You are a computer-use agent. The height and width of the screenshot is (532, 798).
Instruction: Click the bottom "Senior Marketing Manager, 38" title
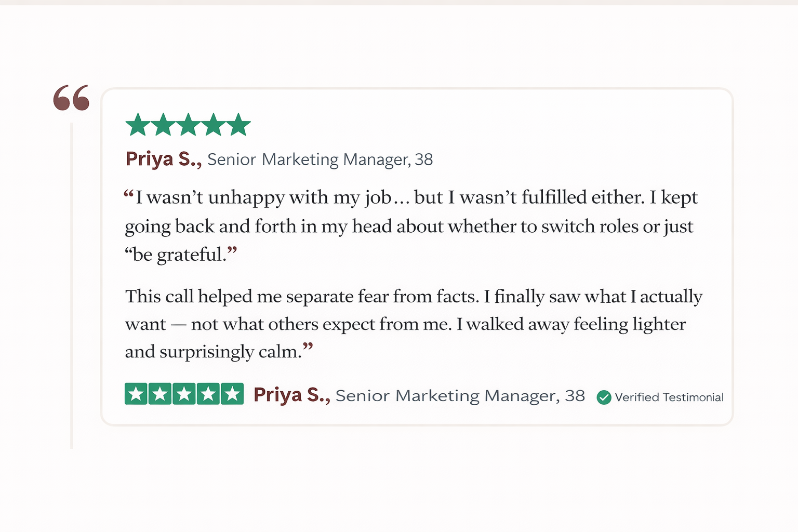coord(460,396)
